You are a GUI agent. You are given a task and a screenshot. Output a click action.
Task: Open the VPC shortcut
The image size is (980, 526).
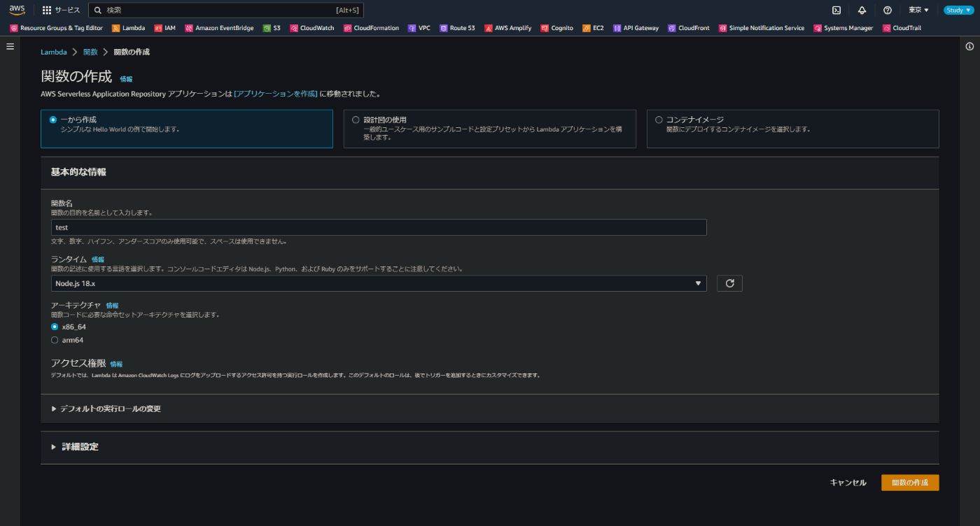tap(419, 28)
